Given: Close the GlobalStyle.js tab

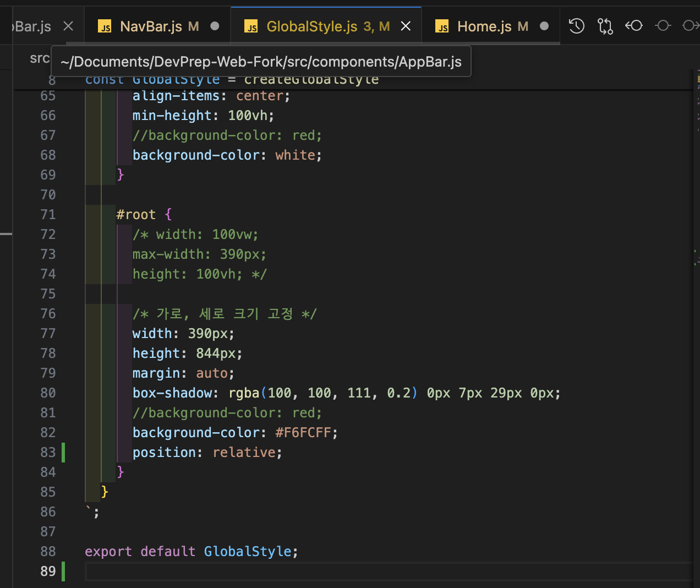Looking at the screenshot, I should (x=406, y=26).
